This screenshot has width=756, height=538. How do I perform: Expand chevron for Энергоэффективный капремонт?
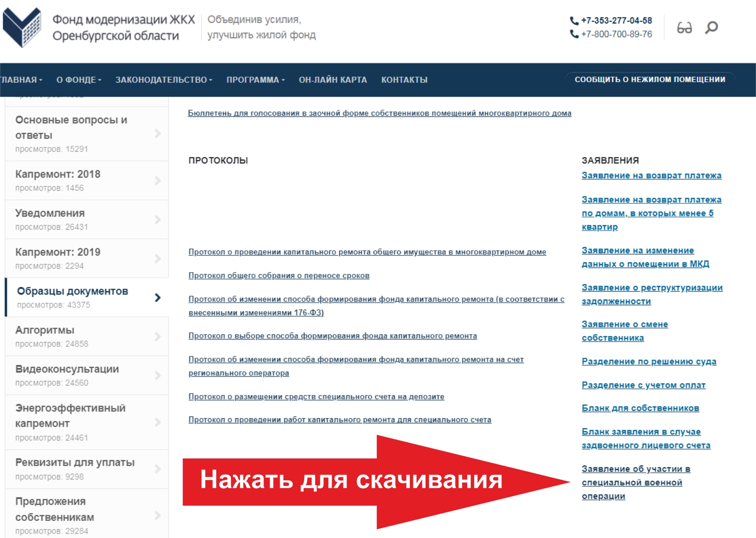158,422
